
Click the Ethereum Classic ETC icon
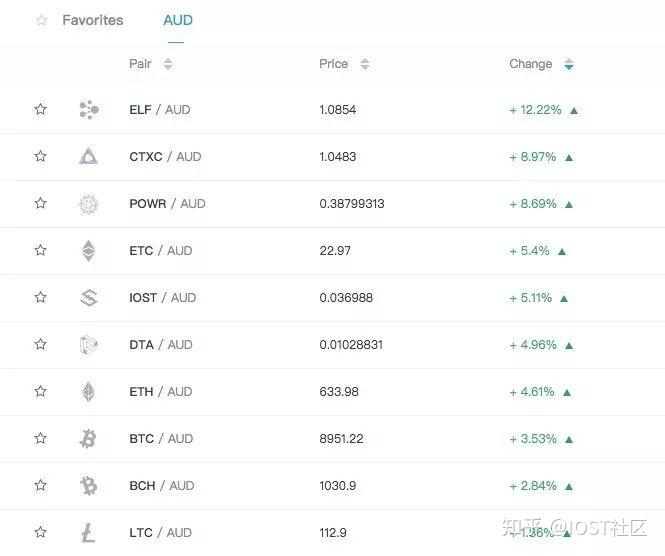coord(89,251)
